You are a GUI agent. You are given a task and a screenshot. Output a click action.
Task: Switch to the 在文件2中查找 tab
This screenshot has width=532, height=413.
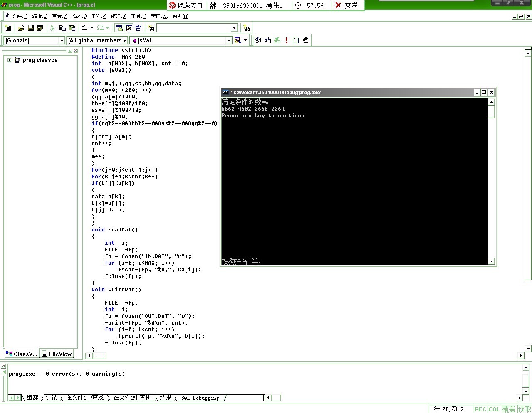click(132, 398)
